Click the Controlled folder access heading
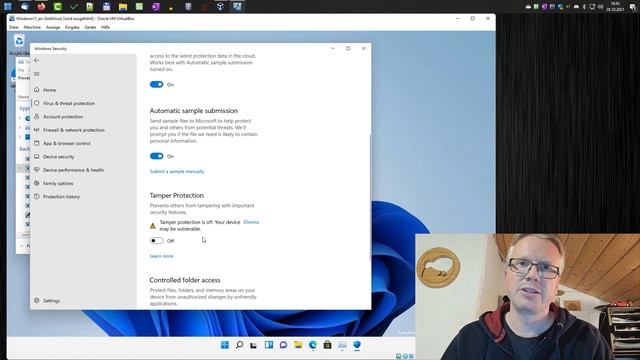This screenshot has height=360, width=640. click(185, 280)
